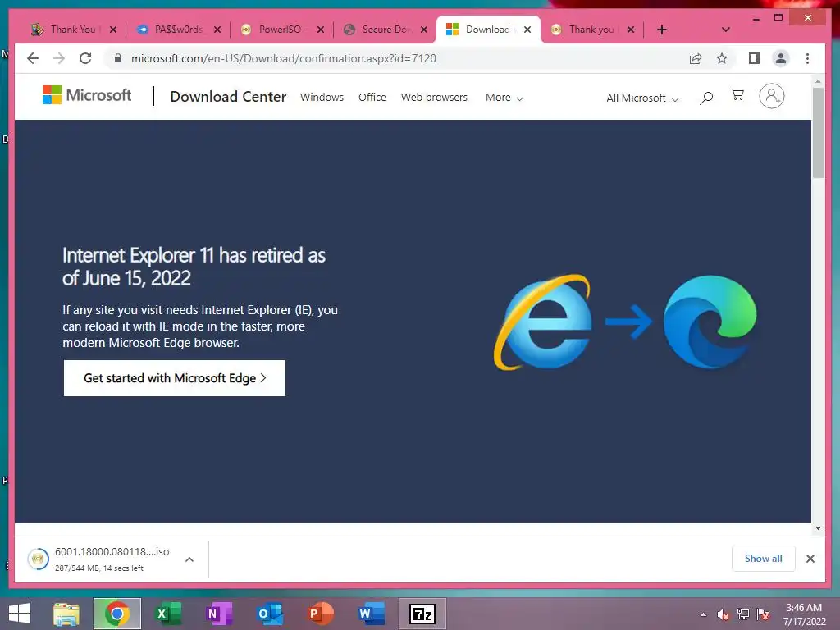Close the PA$$w0rds tab
The width and height of the screenshot is (840, 630).
click(217, 30)
